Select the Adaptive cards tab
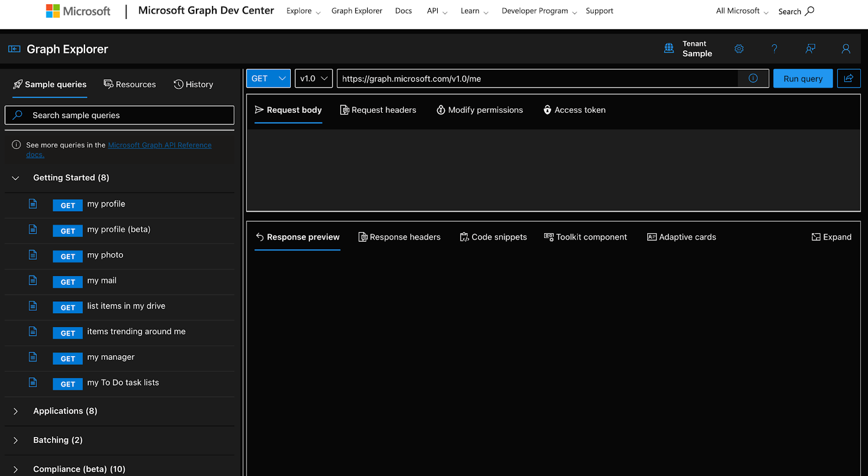This screenshot has width=868, height=476. coord(681,237)
